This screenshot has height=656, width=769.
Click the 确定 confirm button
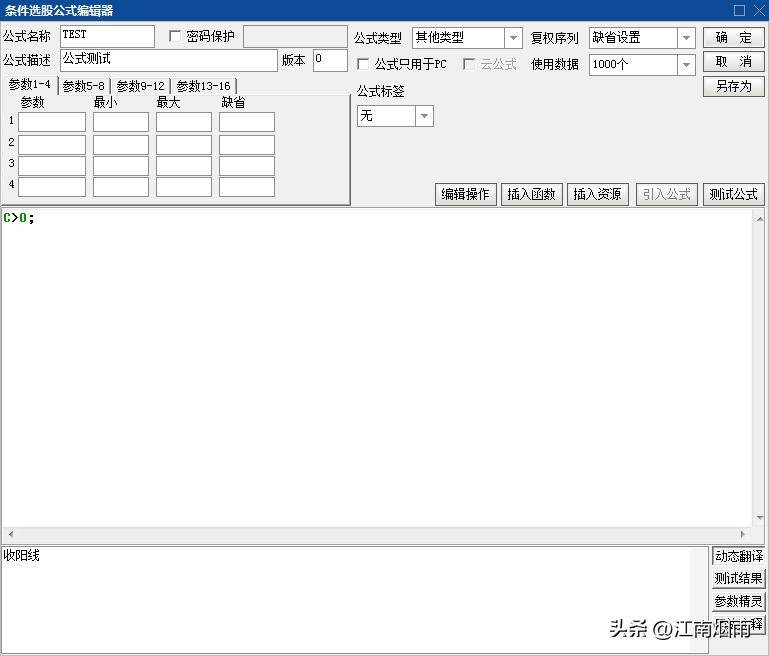tap(734, 37)
